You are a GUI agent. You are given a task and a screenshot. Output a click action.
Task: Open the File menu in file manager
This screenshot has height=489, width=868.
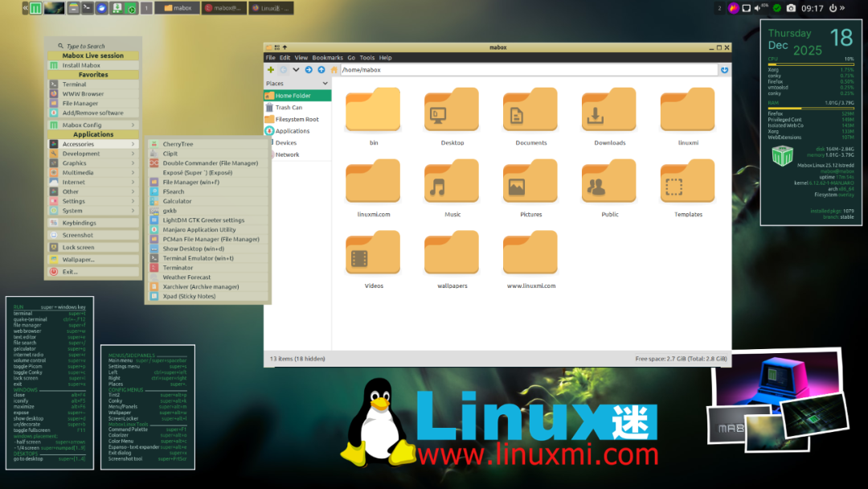pos(270,58)
